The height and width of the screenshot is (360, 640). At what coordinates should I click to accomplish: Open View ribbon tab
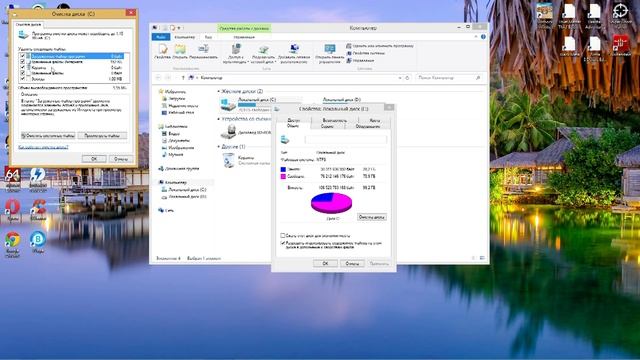pos(208,37)
